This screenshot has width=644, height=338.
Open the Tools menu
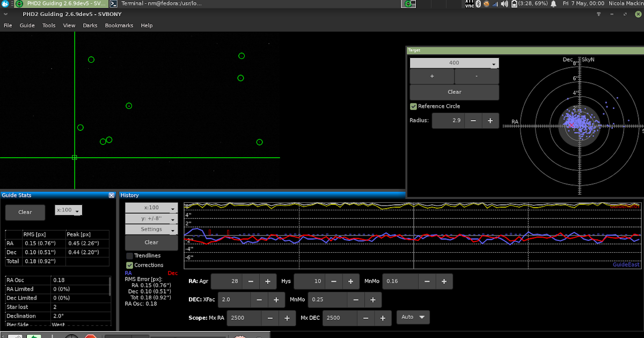[x=48, y=25]
